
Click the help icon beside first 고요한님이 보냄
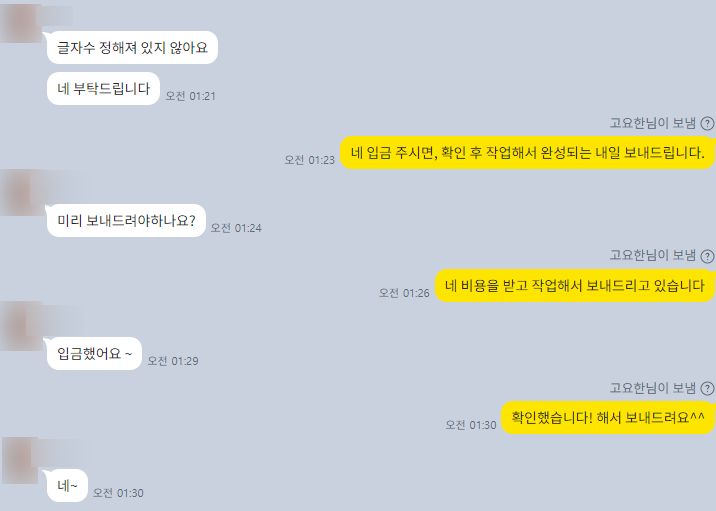[x=707, y=123]
